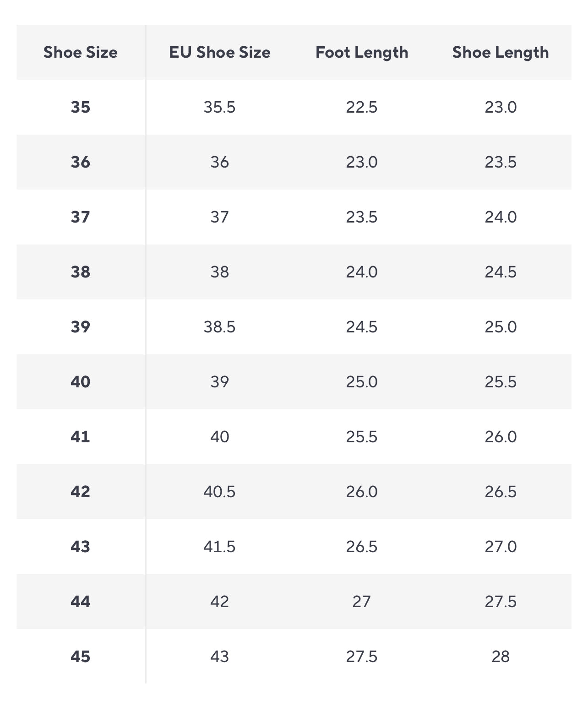Click EU shoe size 40.5 cell
Screen dimensions: 588x701
click(x=220, y=492)
